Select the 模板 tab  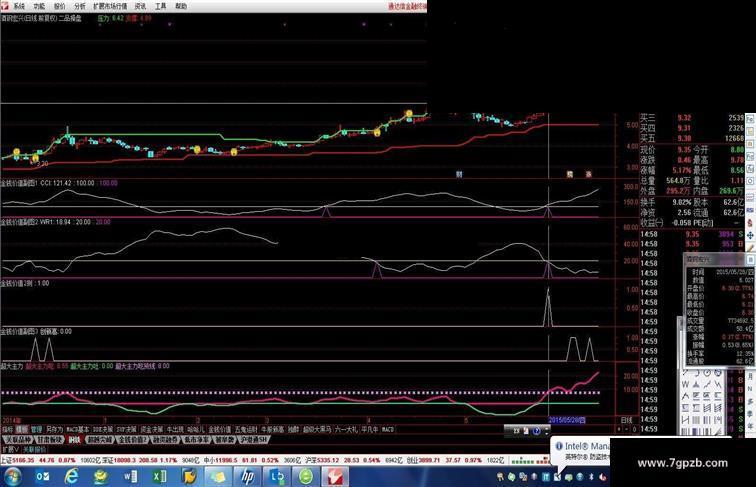coord(22,429)
